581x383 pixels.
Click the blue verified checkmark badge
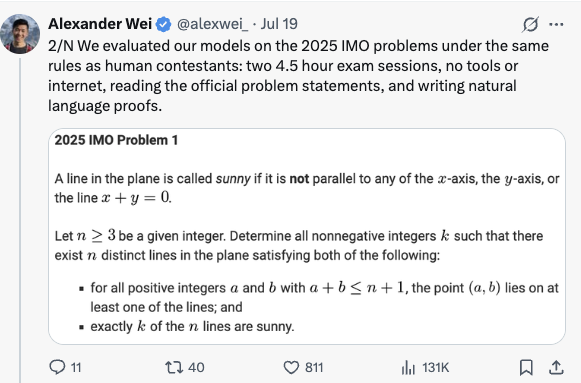click(x=163, y=24)
